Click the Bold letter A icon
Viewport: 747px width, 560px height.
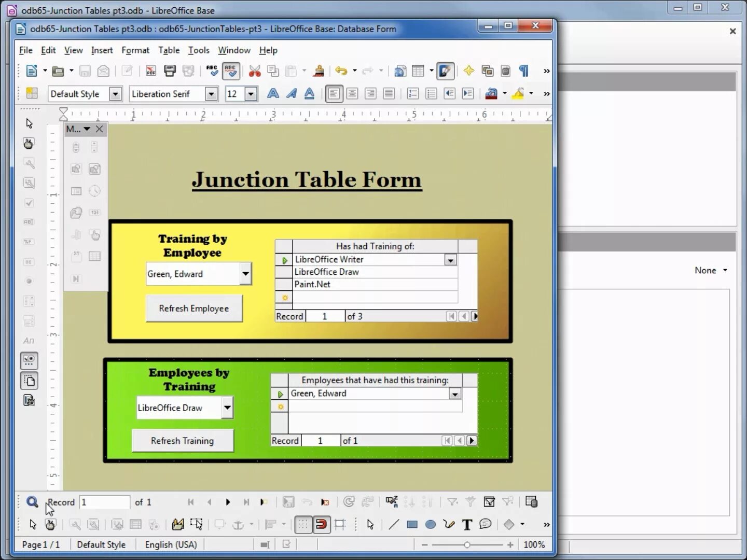[x=273, y=94]
